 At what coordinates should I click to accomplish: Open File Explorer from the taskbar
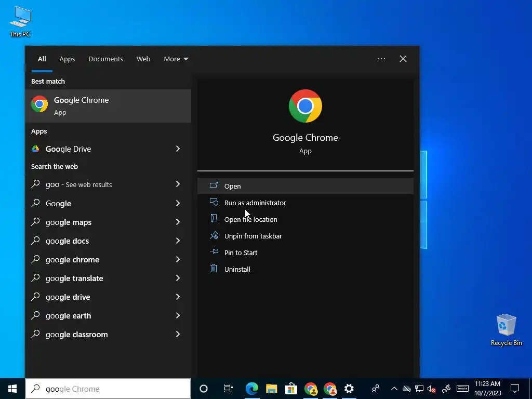pyautogui.click(x=271, y=389)
